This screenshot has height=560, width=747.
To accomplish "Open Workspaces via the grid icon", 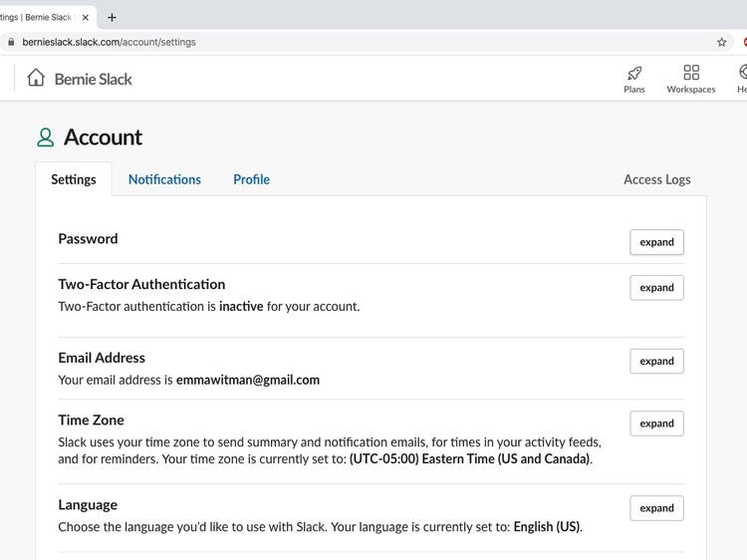I will pos(691,73).
